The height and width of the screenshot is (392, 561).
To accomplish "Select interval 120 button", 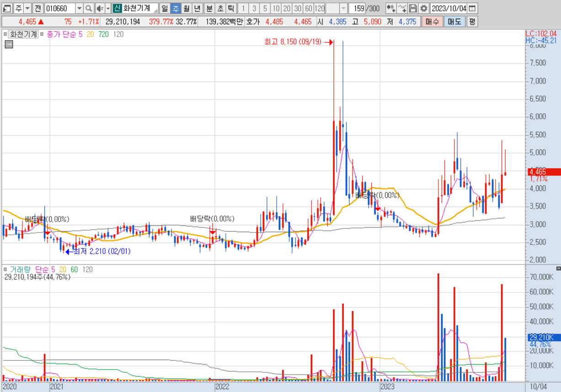I will pyautogui.click(x=320, y=8).
